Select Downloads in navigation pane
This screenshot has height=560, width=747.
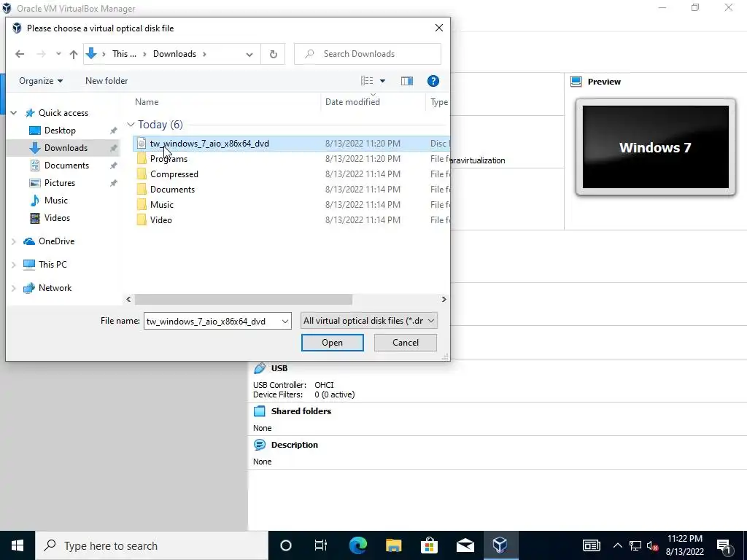[x=66, y=148]
